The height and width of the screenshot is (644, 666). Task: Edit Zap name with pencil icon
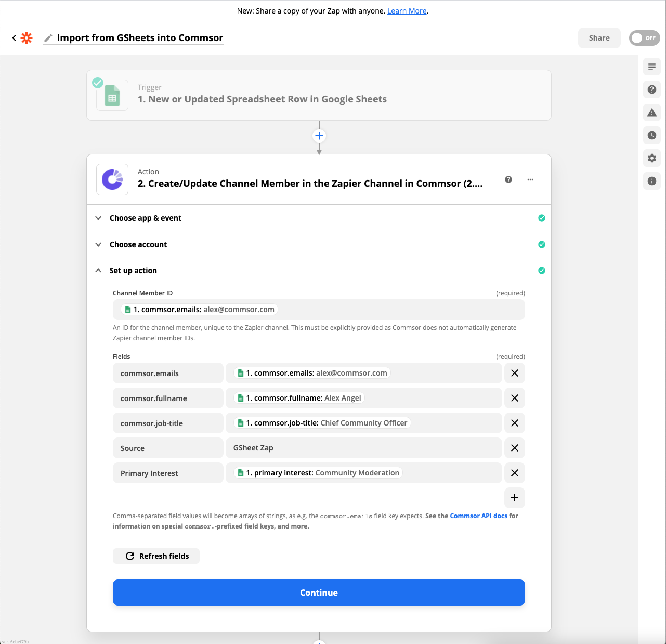pyautogui.click(x=48, y=38)
